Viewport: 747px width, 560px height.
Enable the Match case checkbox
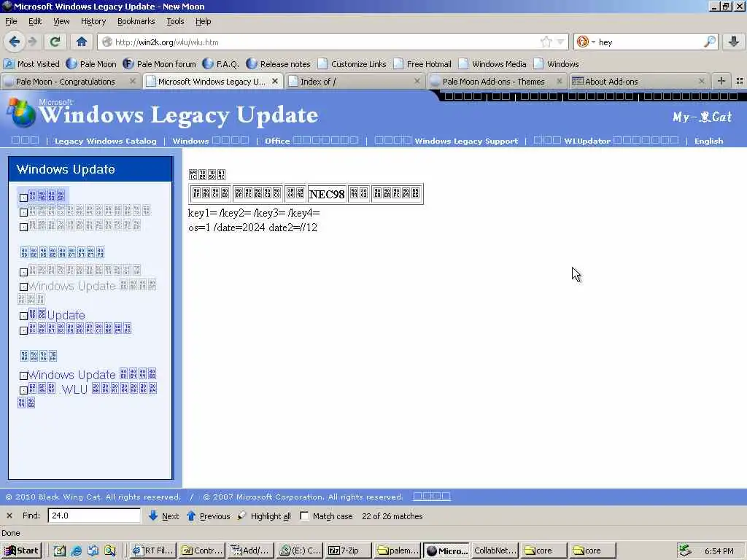[304, 516]
